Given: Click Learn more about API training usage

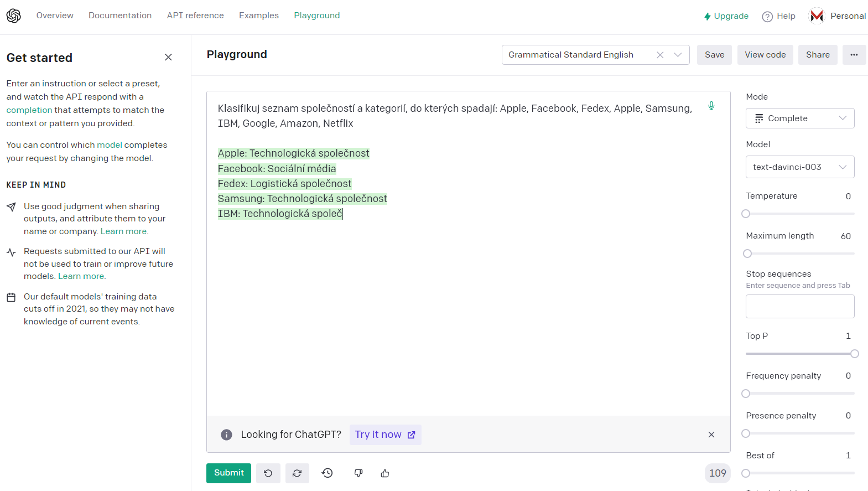Looking at the screenshot, I should tap(81, 276).
